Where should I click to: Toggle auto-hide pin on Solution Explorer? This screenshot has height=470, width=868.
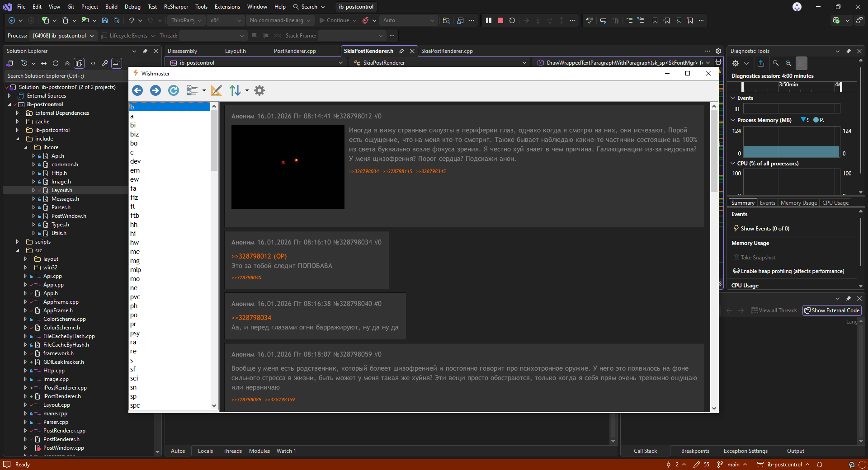145,51
